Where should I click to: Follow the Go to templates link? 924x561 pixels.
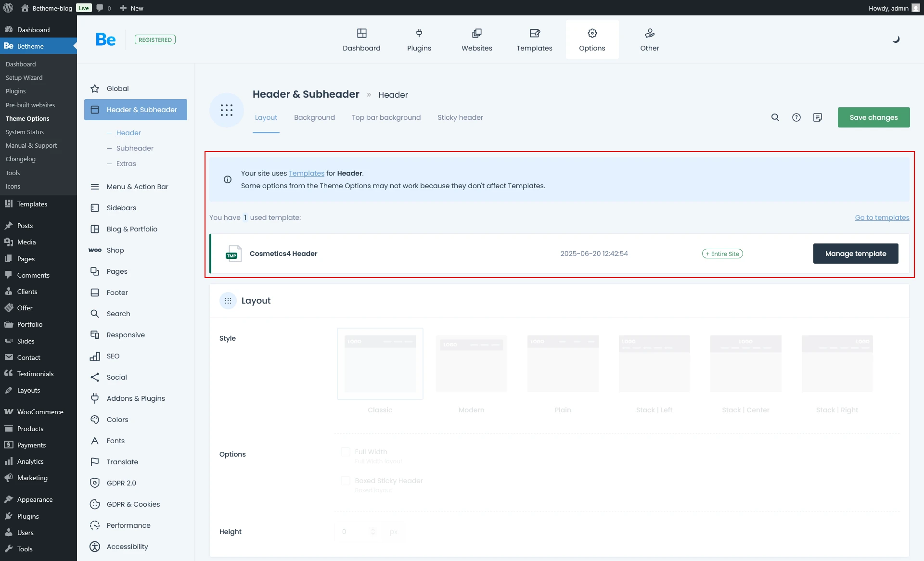click(x=882, y=217)
